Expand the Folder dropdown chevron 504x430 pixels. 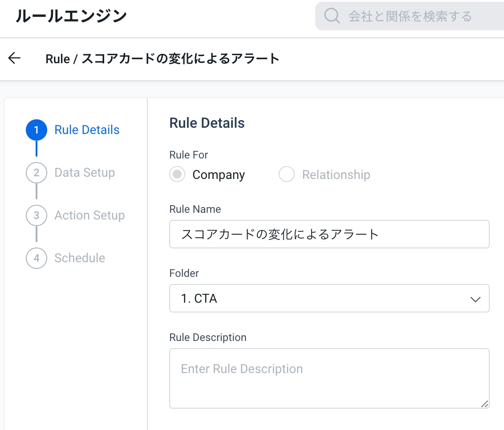(475, 299)
